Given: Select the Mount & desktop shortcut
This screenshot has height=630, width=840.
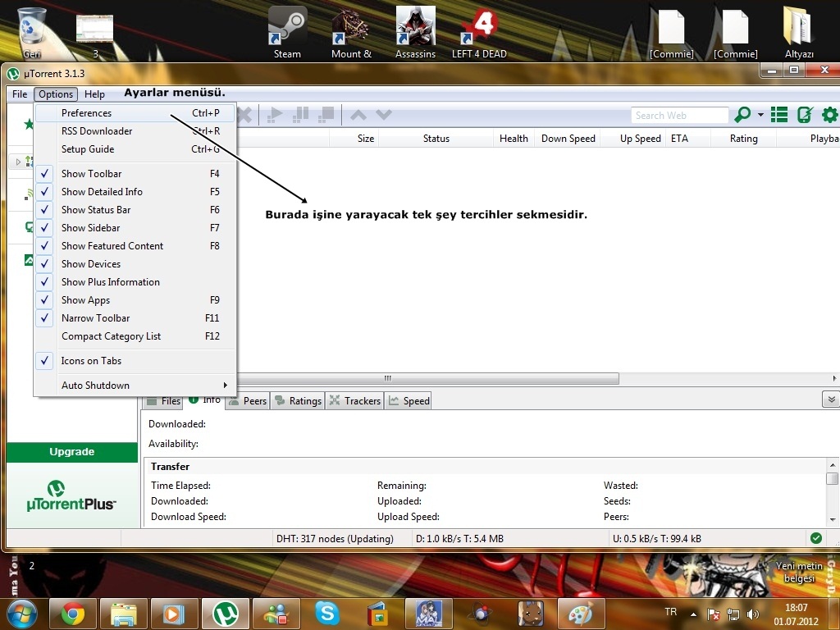Looking at the screenshot, I should (351, 33).
